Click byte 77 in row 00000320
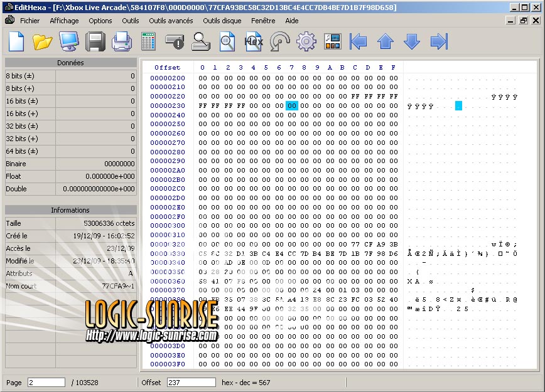This screenshot has height=392, width=545. (355, 244)
